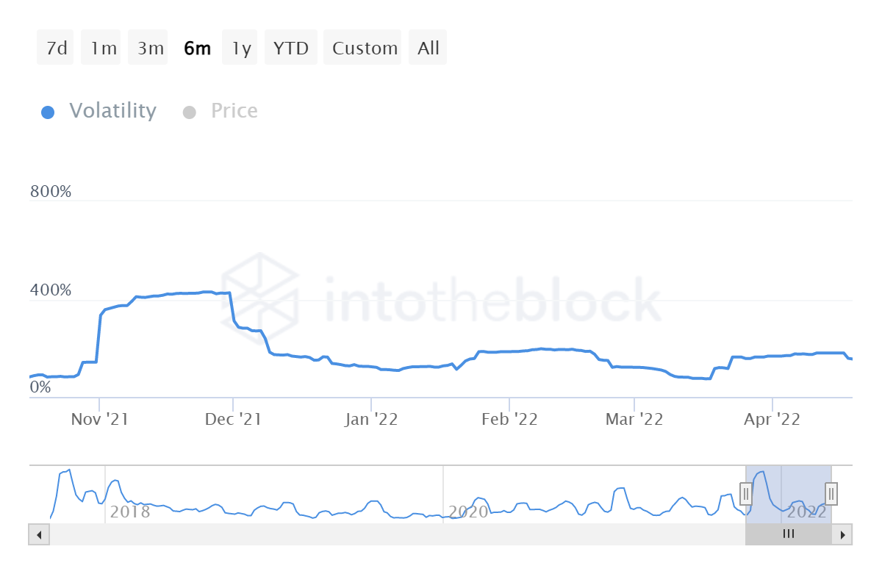Select the 7d time range button
Viewport: 882px width, 588px height.
(x=55, y=47)
